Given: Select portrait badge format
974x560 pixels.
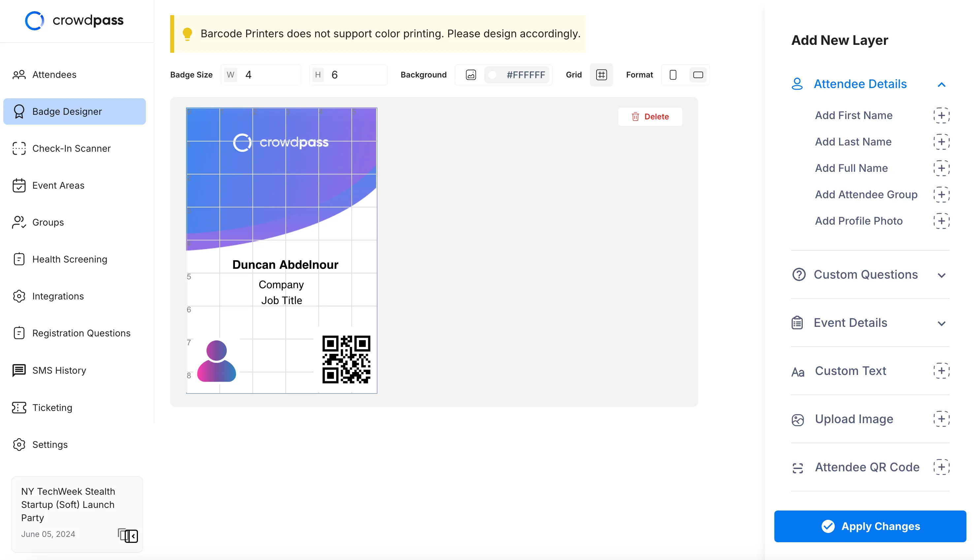Looking at the screenshot, I should (x=673, y=75).
